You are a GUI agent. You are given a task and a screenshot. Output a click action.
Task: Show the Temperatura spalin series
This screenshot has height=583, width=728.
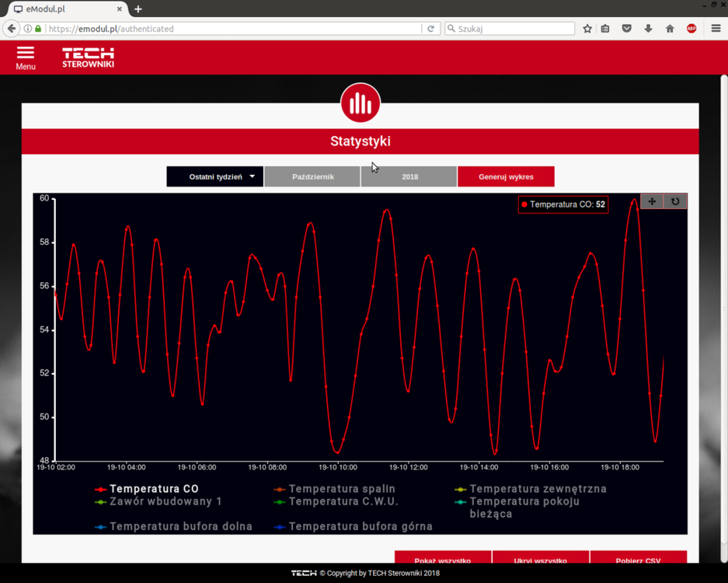341,489
